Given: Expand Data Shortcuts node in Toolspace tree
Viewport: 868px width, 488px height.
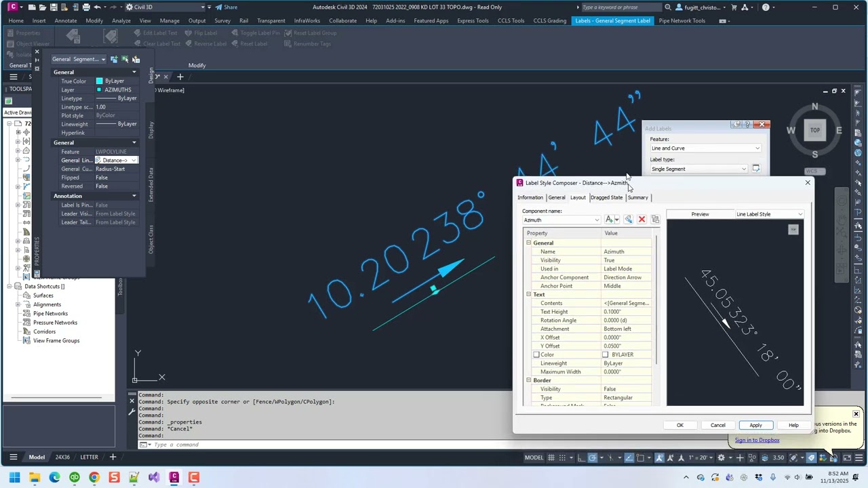Looking at the screenshot, I should pos(11,286).
